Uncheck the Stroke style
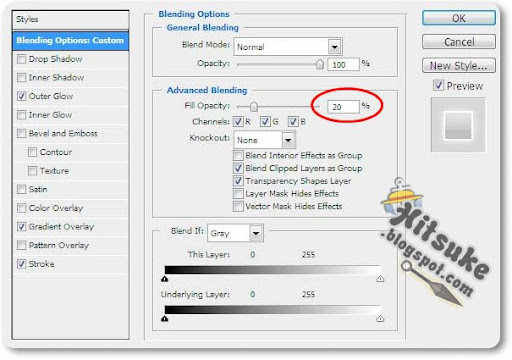This screenshot has height=360, width=512. (x=21, y=264)
